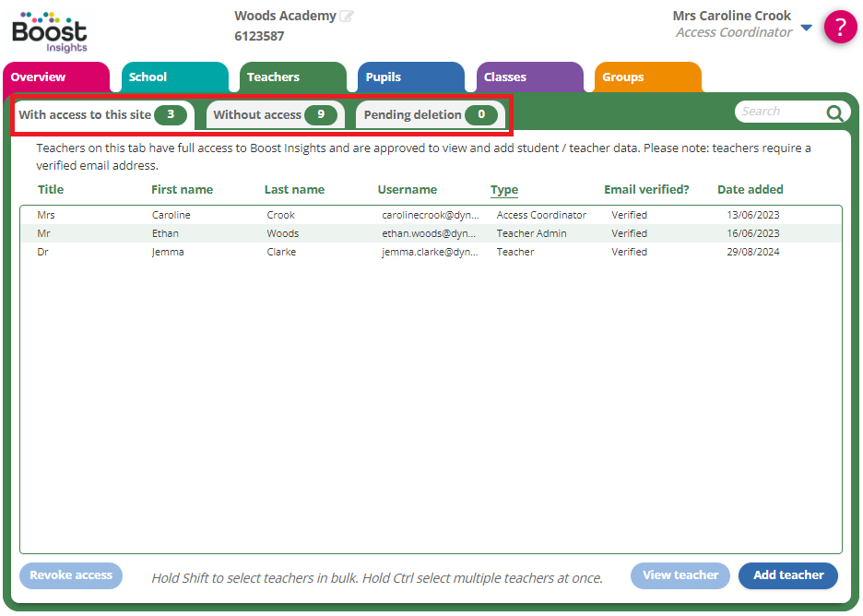Click the edit icon beside Woods Academy
The height and width of the screenshot is (616, 863).
point(347,17)
